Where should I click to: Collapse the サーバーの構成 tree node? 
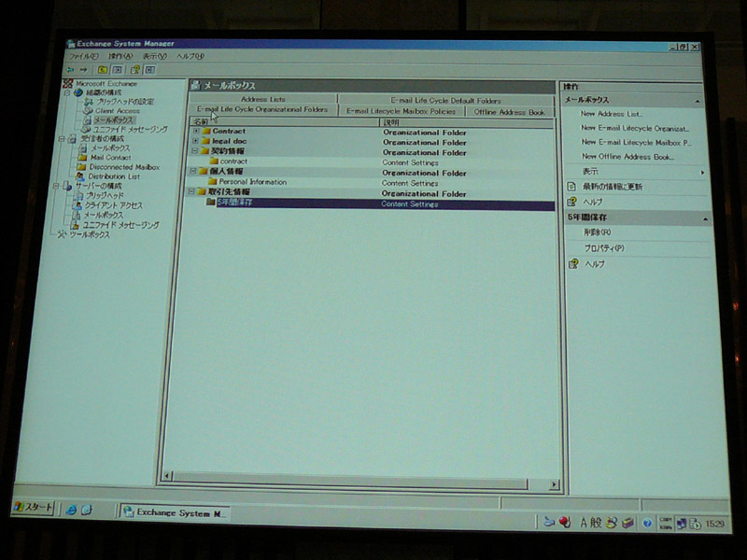point(56,186)
